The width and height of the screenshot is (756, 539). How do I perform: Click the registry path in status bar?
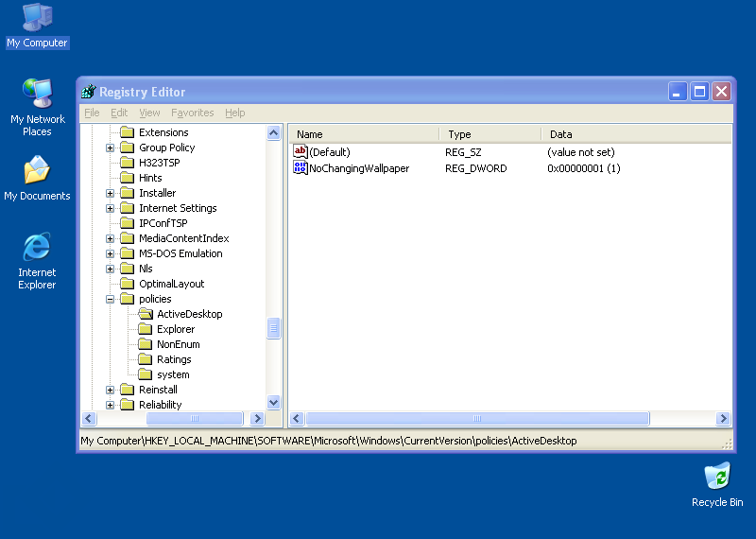(328, 441)
